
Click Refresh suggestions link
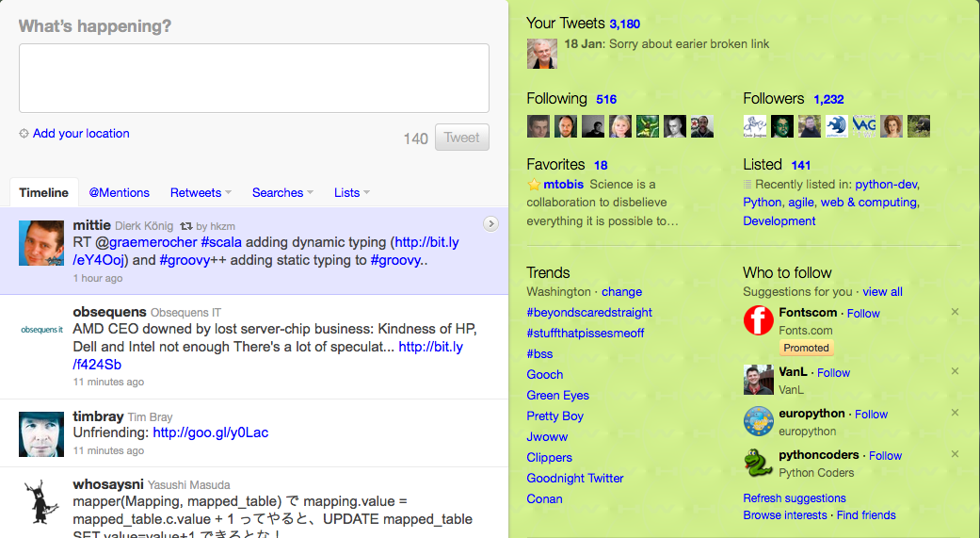(795, 498)
